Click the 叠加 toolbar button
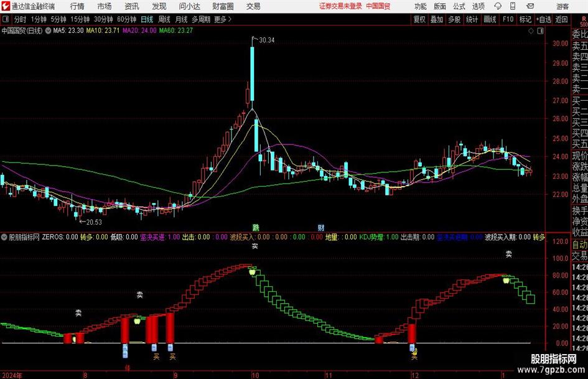 point(437,19)
